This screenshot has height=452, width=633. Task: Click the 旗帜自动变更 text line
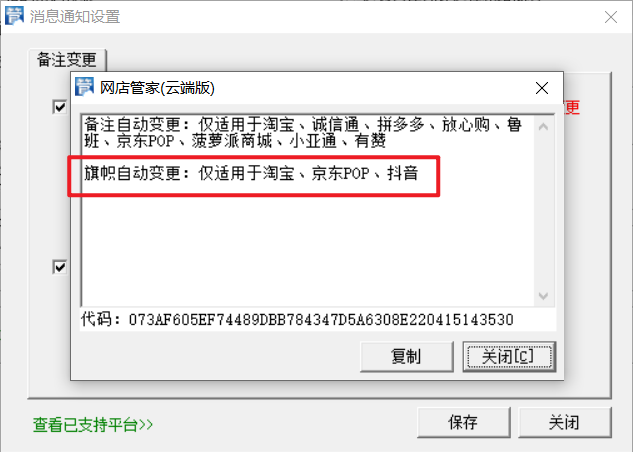[x=251, y=173]
